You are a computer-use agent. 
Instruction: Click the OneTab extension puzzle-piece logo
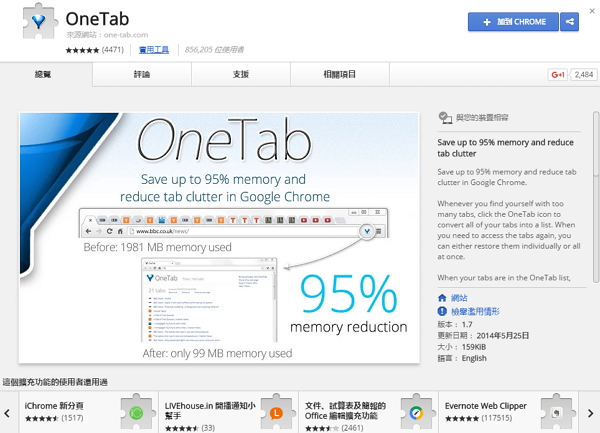(x=40, y=21)
